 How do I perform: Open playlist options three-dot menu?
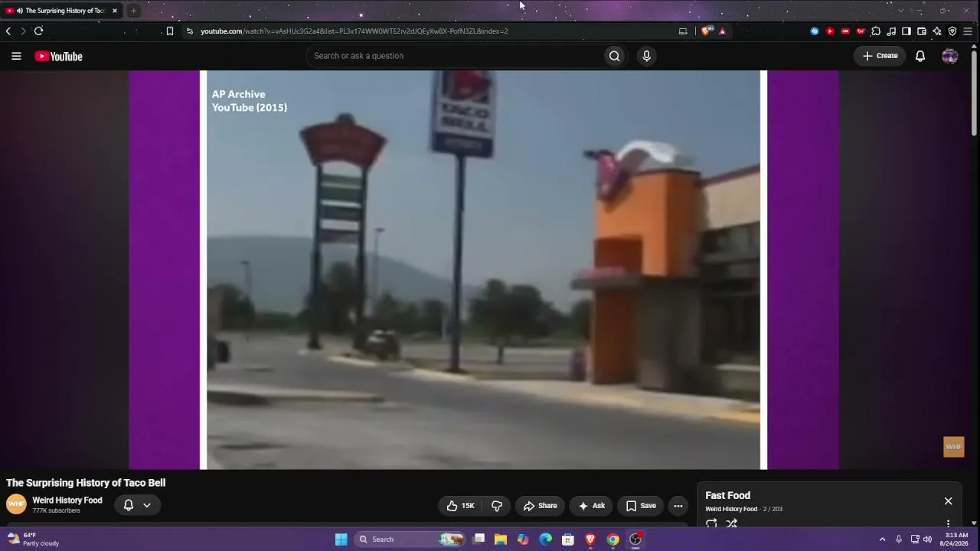[949, 524]
